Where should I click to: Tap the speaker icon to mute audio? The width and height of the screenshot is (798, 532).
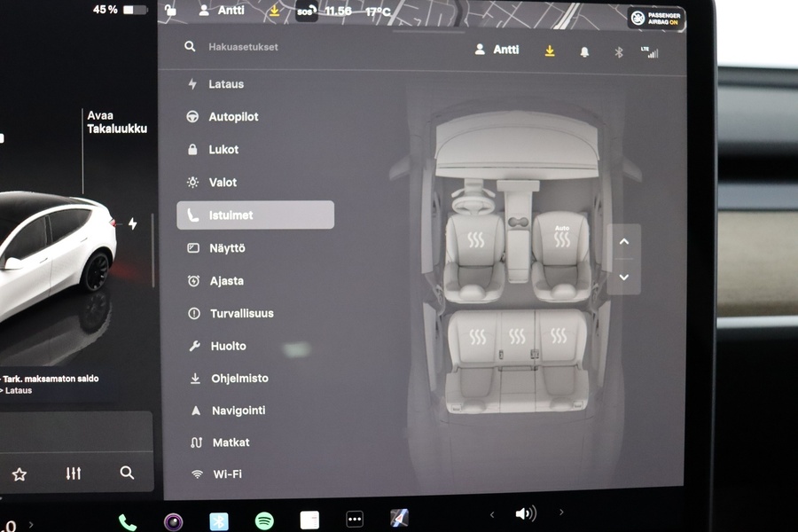coord(527,512)
